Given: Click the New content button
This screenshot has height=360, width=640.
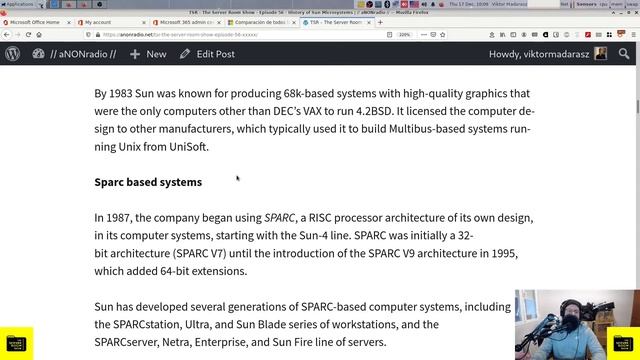Looking at the screenshot, I should pyautogui.click(x=148, y=54).
